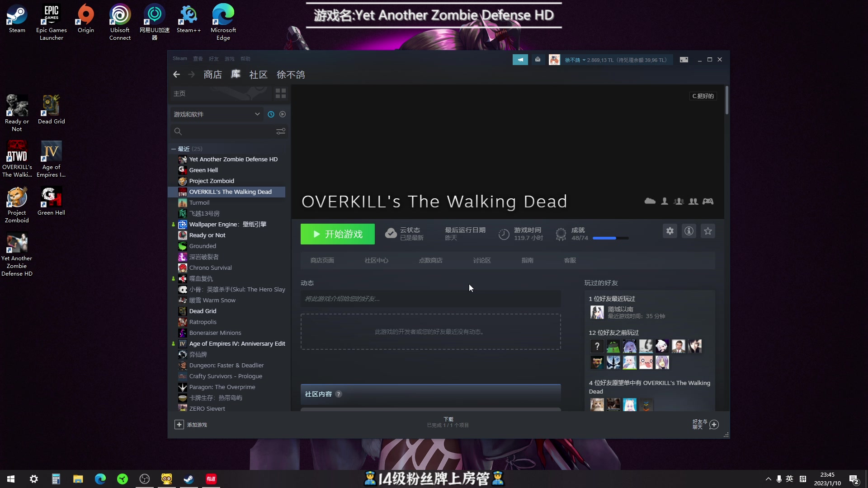Open 社区中心 link
The height and width of the screenshot is (488, 868).
[x=376, y=260]
